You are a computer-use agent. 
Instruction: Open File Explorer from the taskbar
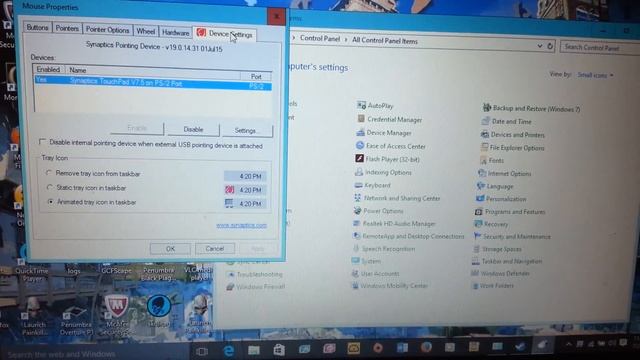(x=253, y=350)
